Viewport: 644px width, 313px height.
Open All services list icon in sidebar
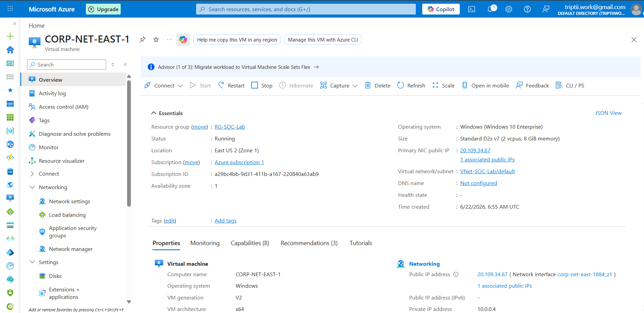coord(10,77)
